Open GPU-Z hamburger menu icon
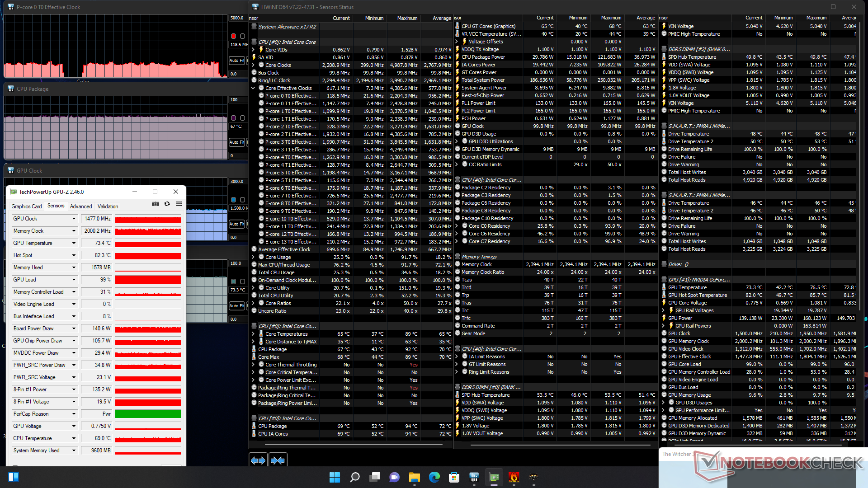Screen dimensions: 868x488 pos(179,204)
